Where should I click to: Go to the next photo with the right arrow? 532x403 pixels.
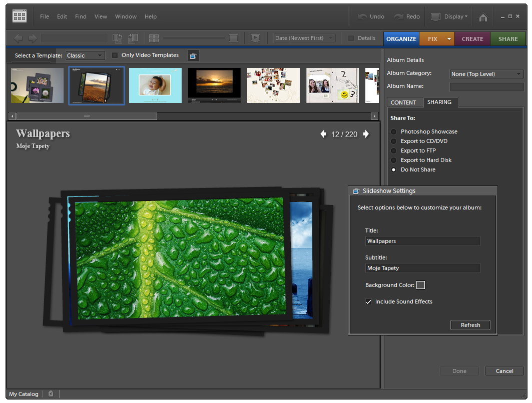tap(366, 134)
